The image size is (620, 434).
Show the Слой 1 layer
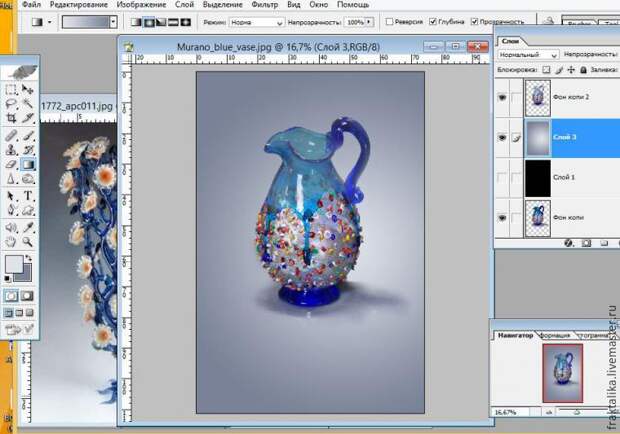pos(502,177)
